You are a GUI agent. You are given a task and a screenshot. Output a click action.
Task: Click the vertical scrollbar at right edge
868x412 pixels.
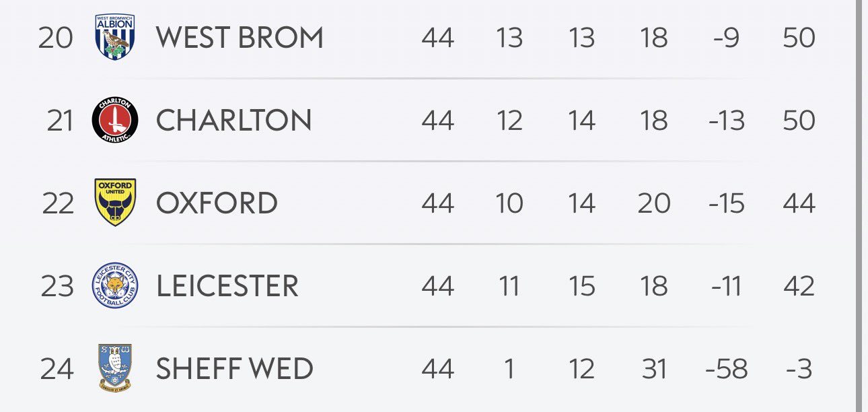coord(859,202)
